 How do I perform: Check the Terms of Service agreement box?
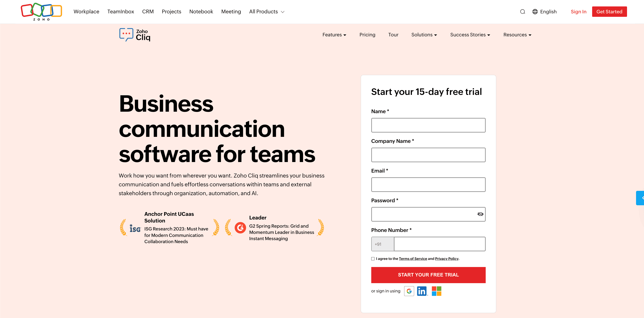point(373,259)
